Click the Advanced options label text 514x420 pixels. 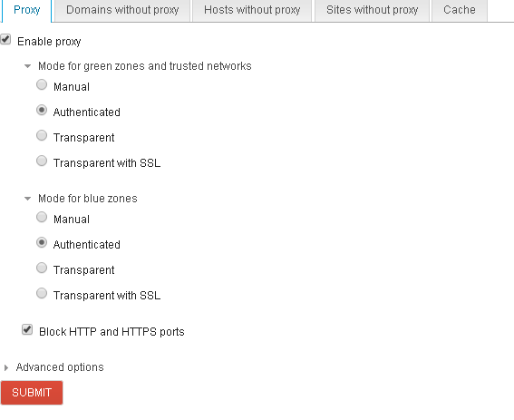coord(60,367)
